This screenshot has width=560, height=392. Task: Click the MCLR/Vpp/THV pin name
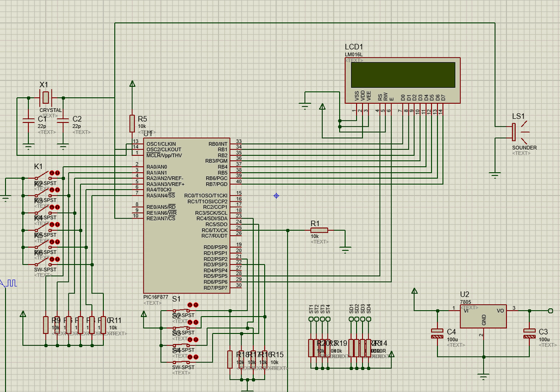click(164, 155)
